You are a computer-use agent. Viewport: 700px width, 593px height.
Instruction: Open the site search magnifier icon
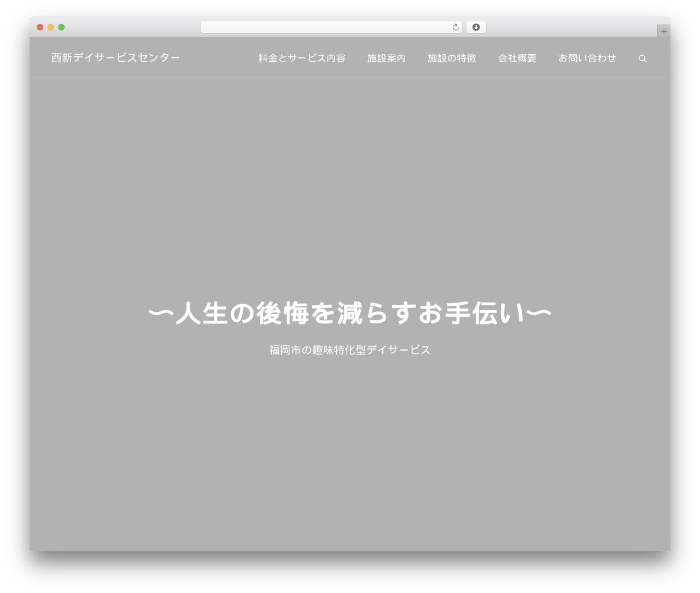pos(642,59)
